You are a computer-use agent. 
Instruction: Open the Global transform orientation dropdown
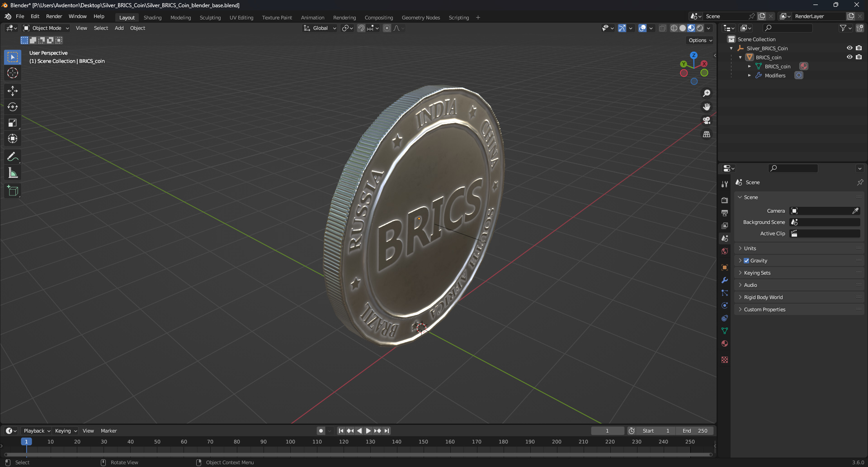[x=320, y=28]
